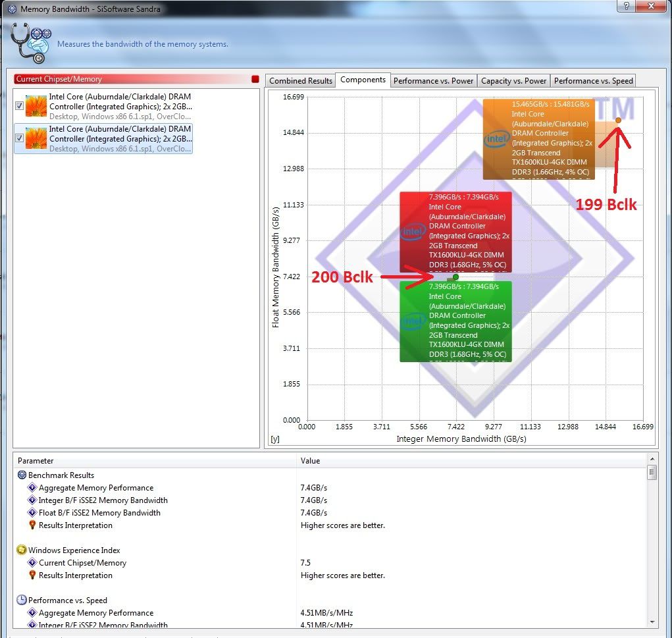Select the Windows Experience Index row
Screen dimensions: 672x638
330,550
